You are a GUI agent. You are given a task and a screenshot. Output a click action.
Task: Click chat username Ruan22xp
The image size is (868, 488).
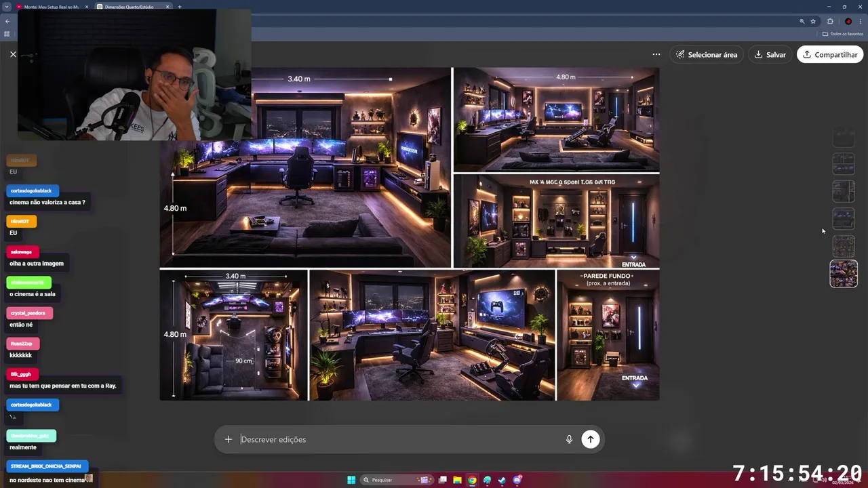point(23,344)
